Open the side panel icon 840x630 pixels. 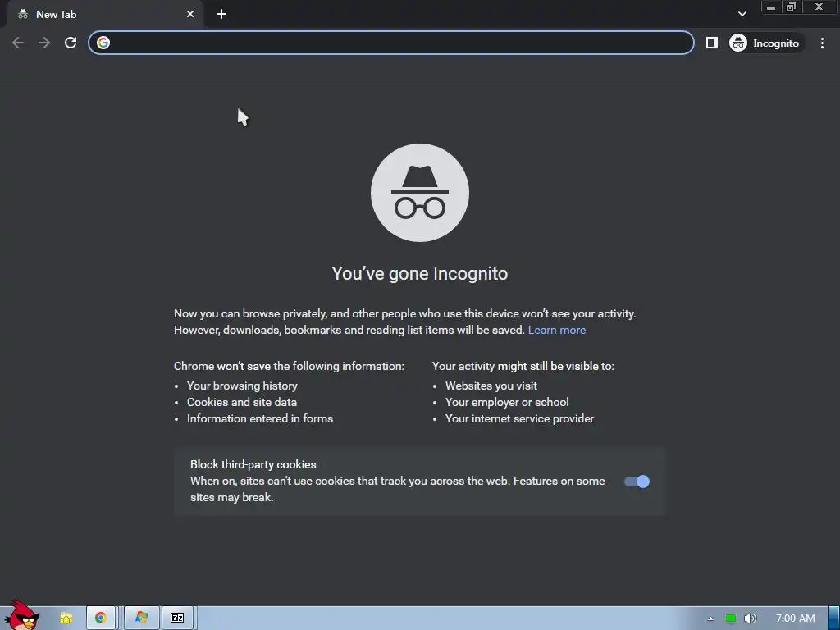(711, 43)
